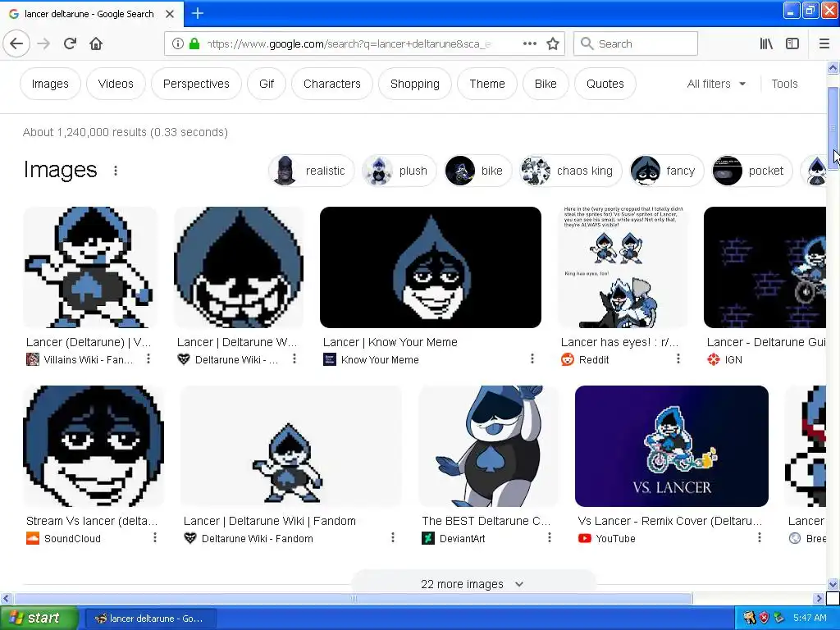840x630 pixels.
Task: Open options dots for SoundCloud result
Action: [x=155, y=538]
